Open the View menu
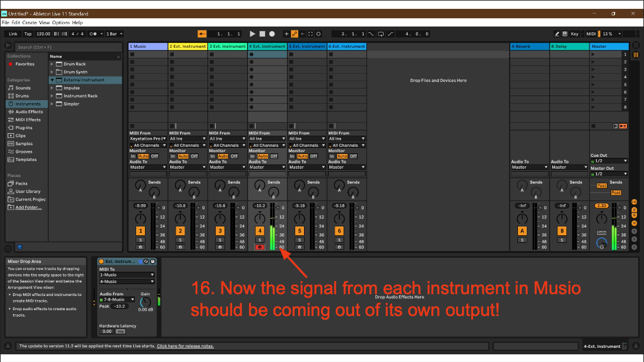 (x=44, y=22)
